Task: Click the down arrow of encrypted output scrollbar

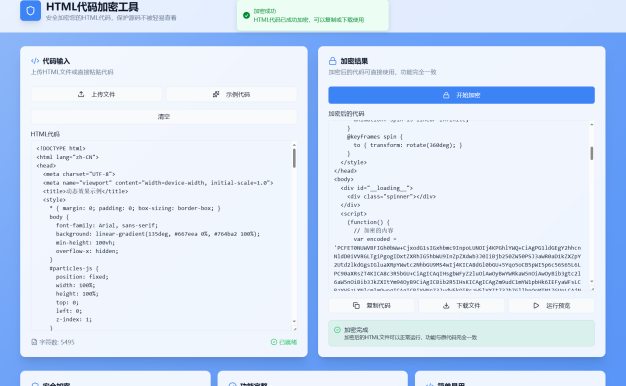Action: click(592, 281)
